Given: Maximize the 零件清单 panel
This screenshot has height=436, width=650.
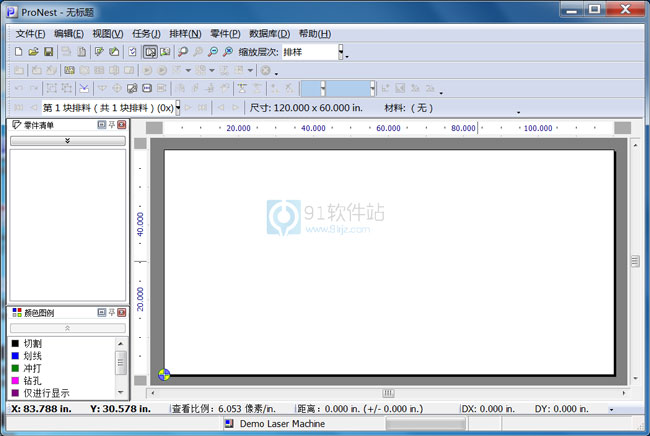Looking at the screenshot, I should point(102,125).
